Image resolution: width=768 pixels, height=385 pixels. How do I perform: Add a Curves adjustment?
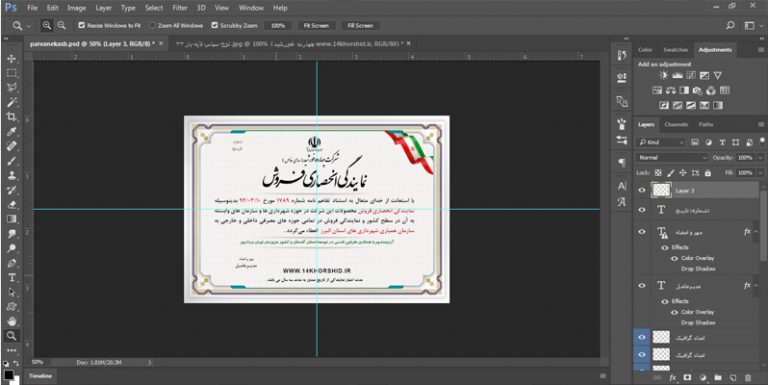click(691, 75)
